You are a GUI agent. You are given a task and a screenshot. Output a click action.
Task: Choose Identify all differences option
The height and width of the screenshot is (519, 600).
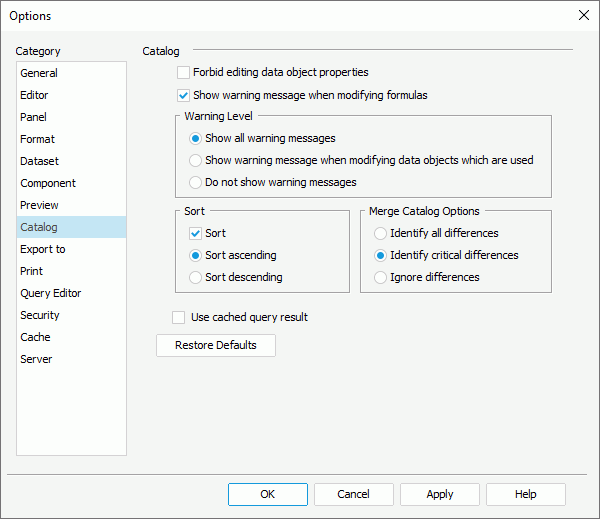(380, 233)
